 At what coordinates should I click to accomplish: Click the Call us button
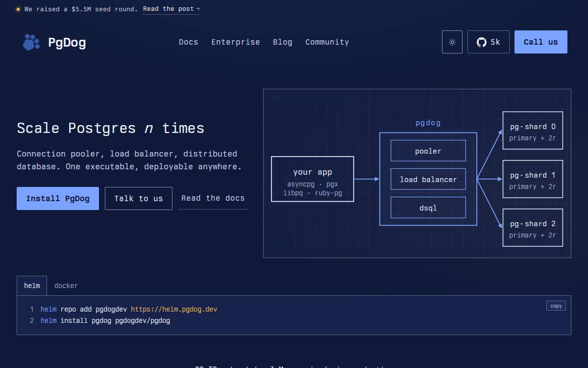point(541,42)
